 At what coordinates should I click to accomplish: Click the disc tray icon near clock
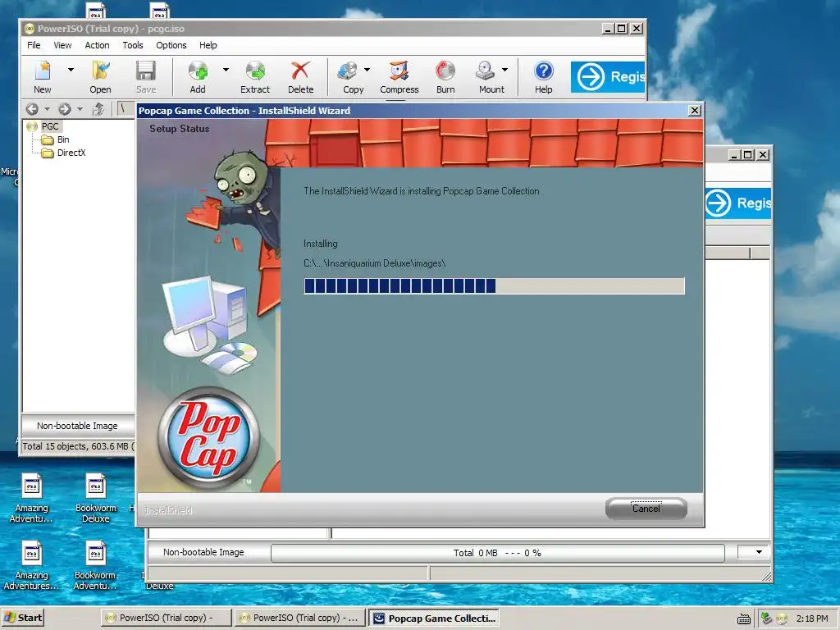(782, 619)
